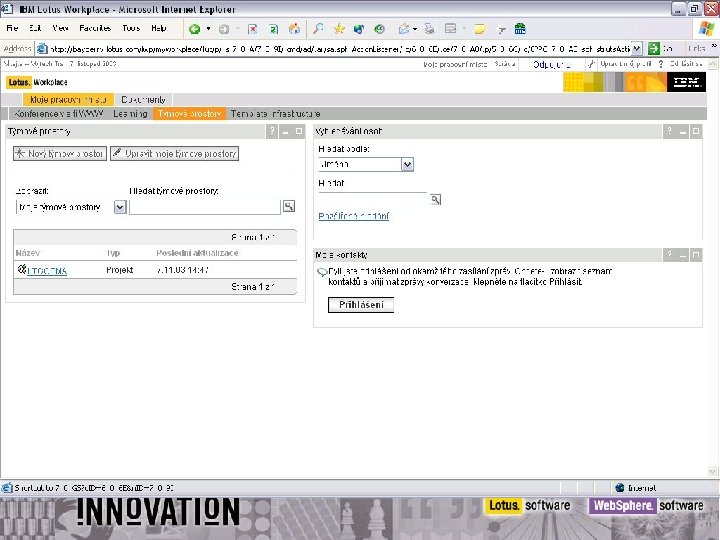Open the Learning subtab
This screenshot has width=720, height=540.
[x=130, y=113]
